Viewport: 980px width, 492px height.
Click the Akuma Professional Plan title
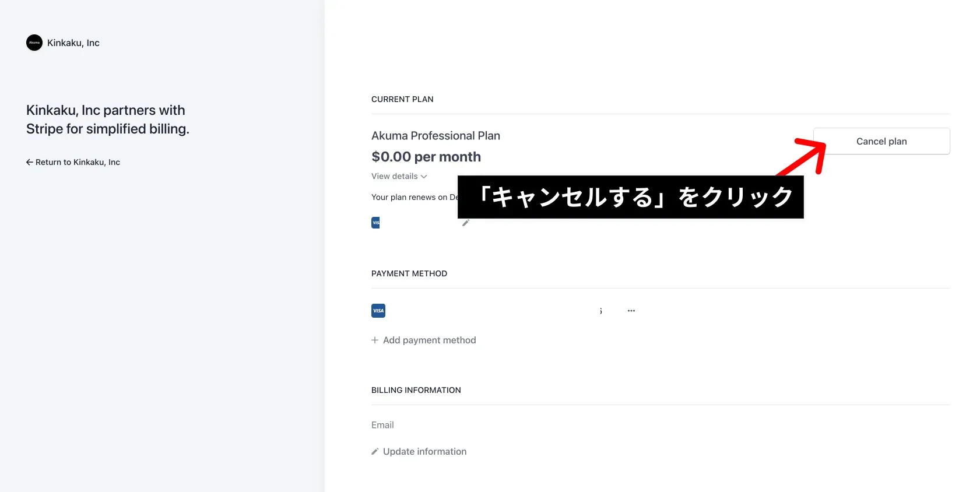point(435,136)
